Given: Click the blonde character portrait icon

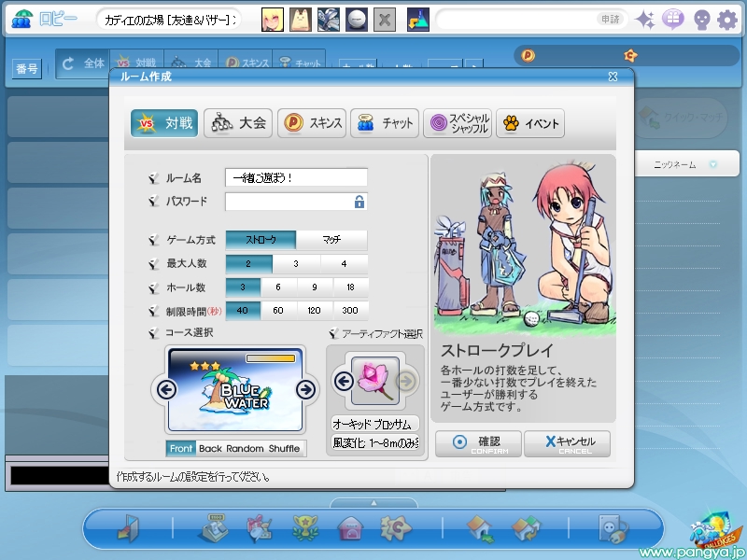Looking at the screenshot, I should point(273,20).
